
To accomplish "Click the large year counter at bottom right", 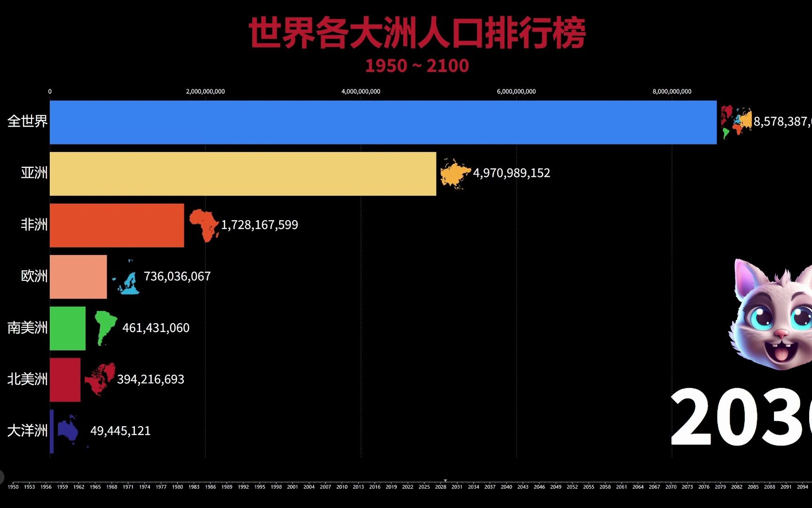I will pyautogui.click(x=741, y=417).
